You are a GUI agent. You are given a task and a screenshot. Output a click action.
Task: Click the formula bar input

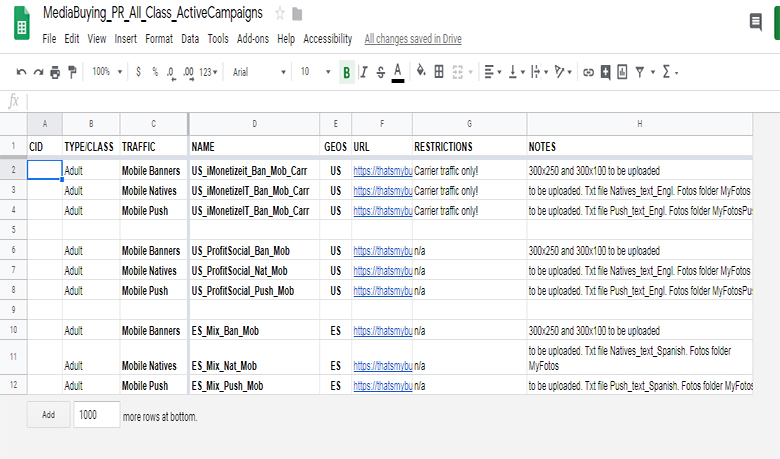(x=403, y=101)
